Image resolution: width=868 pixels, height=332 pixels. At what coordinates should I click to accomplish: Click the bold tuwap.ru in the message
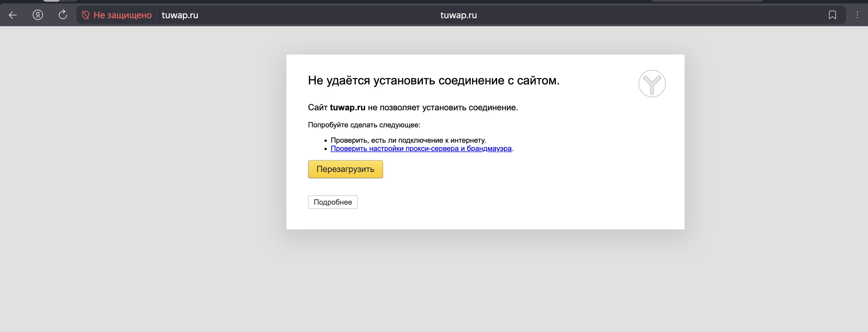point(348,107)
